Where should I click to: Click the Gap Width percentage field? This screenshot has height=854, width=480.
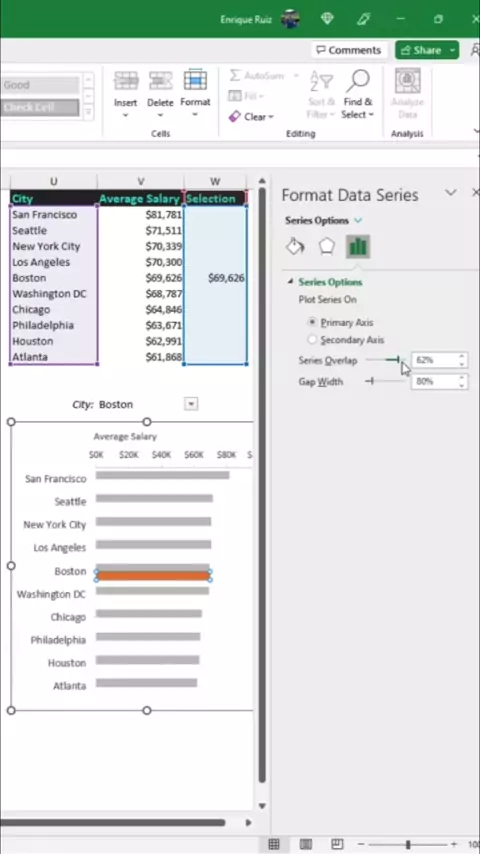point(434,381)
